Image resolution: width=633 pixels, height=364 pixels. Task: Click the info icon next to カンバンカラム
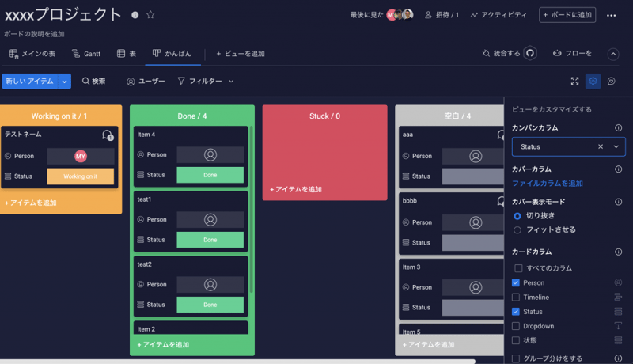point(618,127)
